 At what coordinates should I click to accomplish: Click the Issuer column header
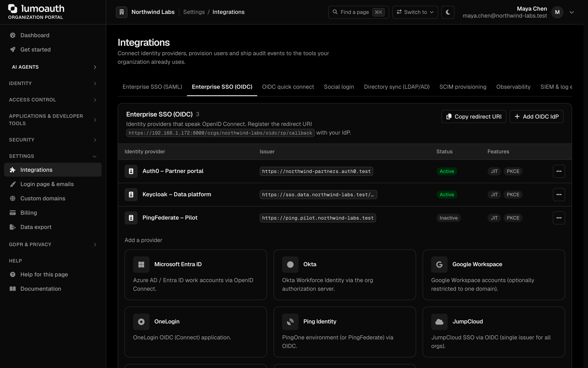267,152
